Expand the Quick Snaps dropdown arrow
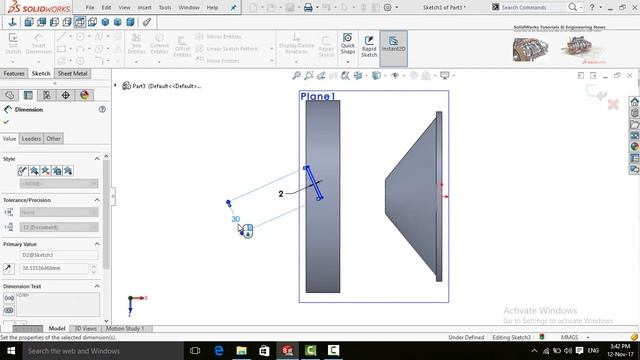 [348, 62]
